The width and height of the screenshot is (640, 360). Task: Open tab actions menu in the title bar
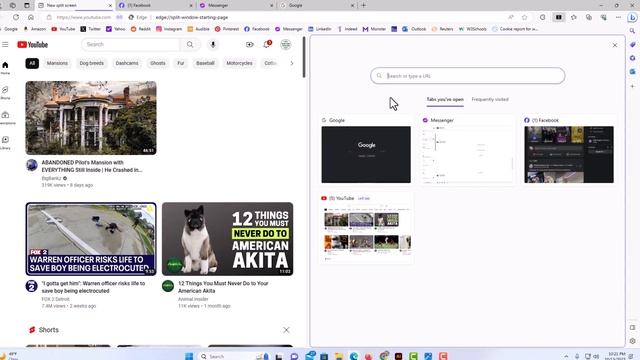pyautogui.click(x=27, y=5)
